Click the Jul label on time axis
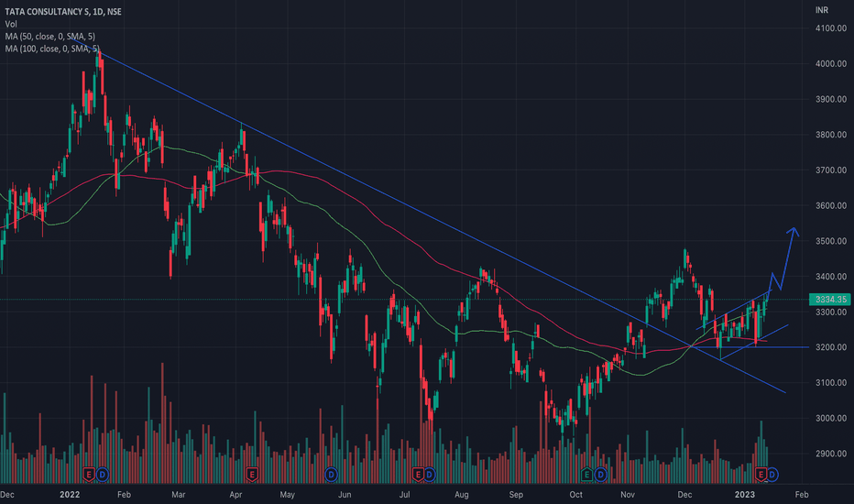The width and height of the screenshot is (854, 504). pos(404,495)
